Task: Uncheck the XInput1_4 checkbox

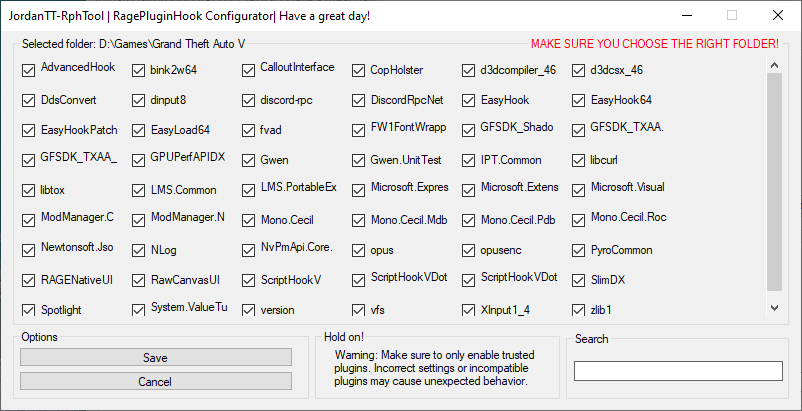Action: click(x=469, y=310)
